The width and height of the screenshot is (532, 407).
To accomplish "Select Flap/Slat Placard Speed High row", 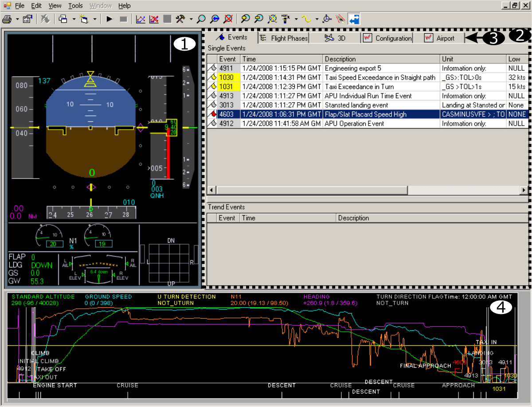I will [368, 114].
